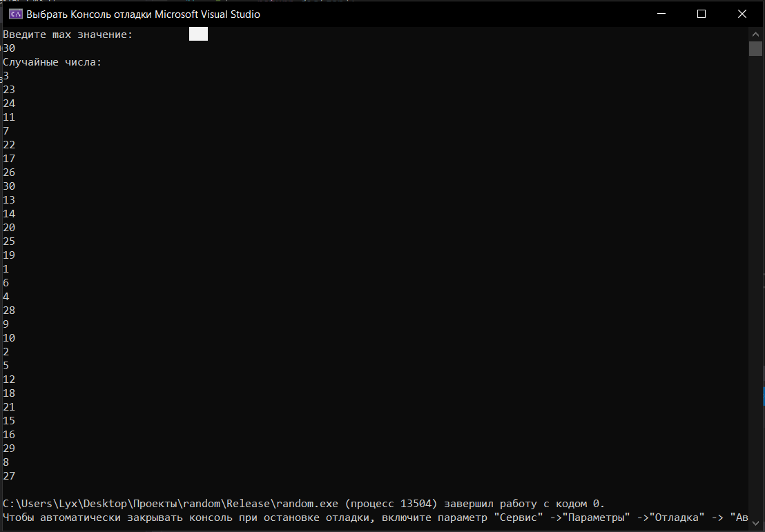Click the entered value 30 under the prompt
This screenshot has width=765, height=532.
(x=9, y=48)
